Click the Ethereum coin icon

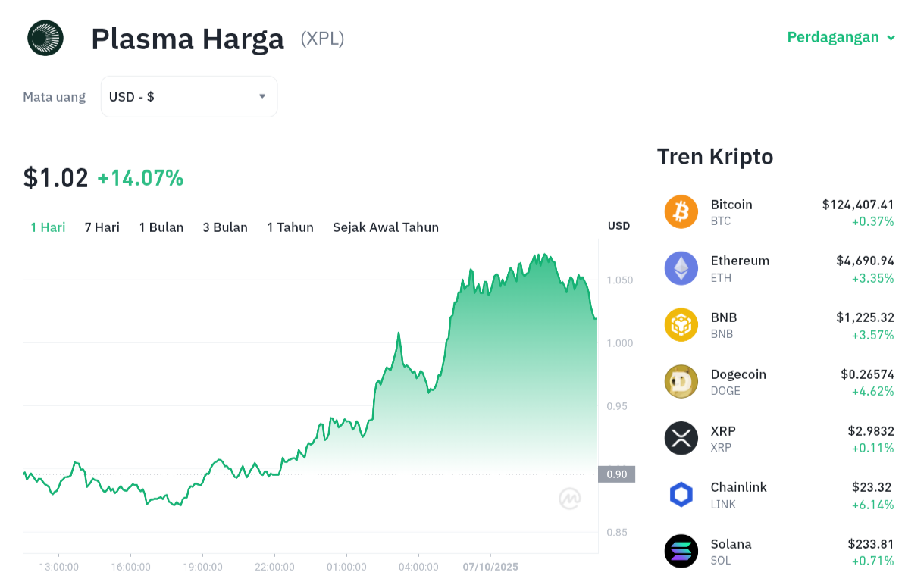[x=681, y=268]
